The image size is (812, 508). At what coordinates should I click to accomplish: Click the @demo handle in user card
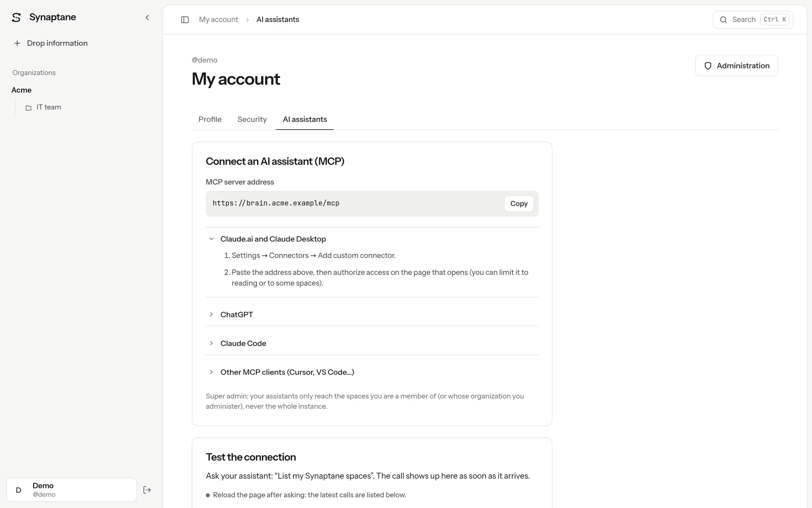click(x=44, y=495)
